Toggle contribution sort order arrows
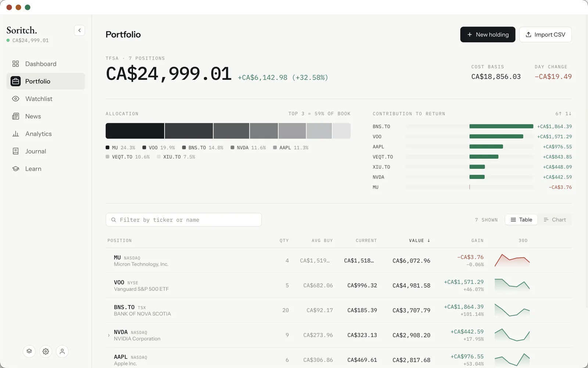Image resolution: width=588 pixels, height=368 pixels. click(x=563, y=114)
